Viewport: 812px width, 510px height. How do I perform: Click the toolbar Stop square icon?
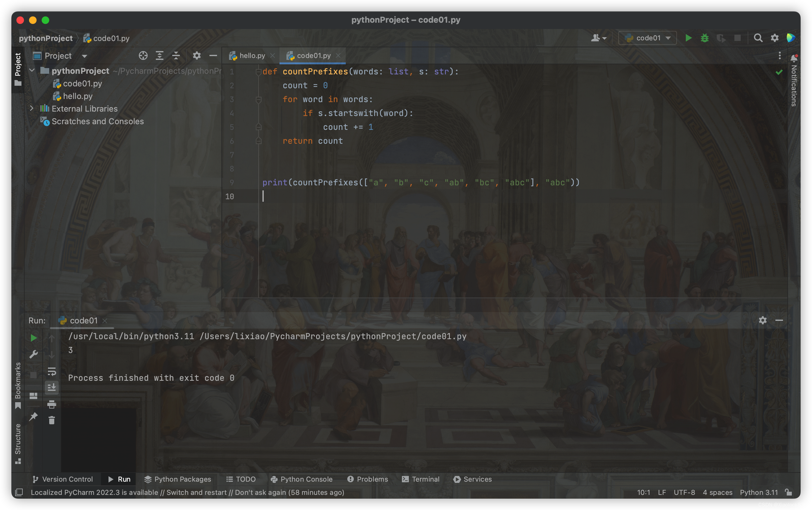point(738,38)
